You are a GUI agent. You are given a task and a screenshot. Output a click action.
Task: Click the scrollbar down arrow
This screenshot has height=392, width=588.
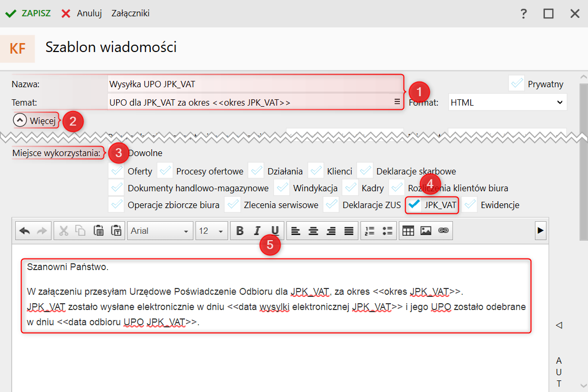(x=583, y=385)
